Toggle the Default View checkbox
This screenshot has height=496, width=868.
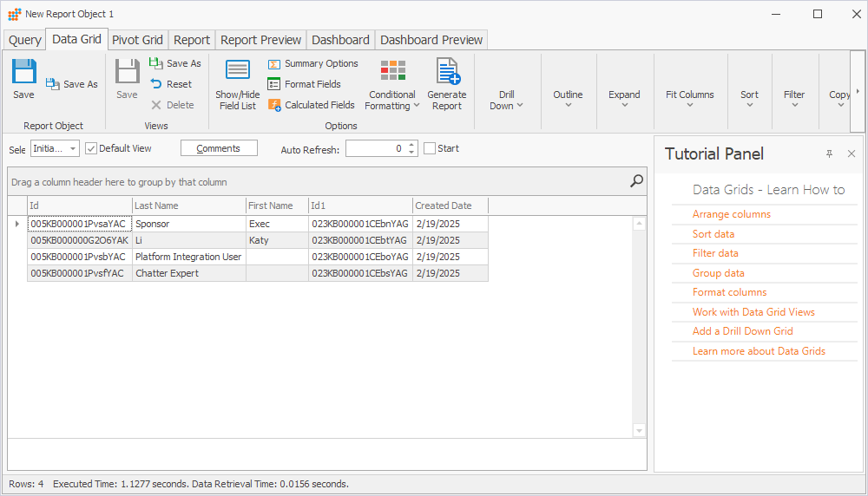click(91, 148)
